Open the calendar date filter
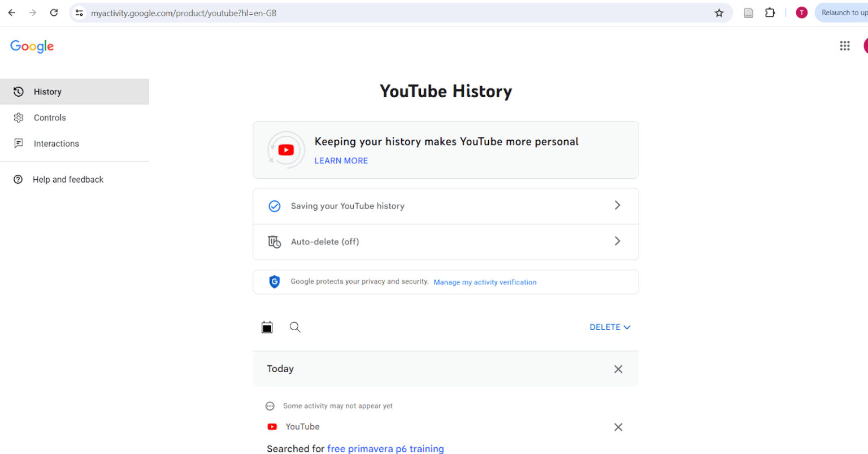Viewport: 868px width, 454px height. [x=267, y=327]
